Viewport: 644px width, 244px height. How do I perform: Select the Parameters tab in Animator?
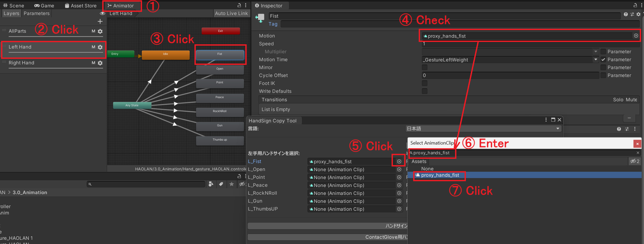click(37, 13)
